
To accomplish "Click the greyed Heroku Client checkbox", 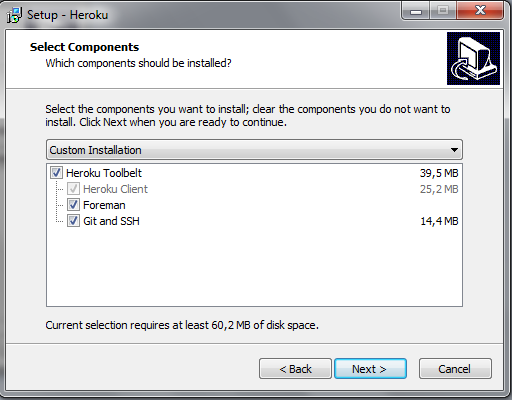I will [x=73, y=189].
